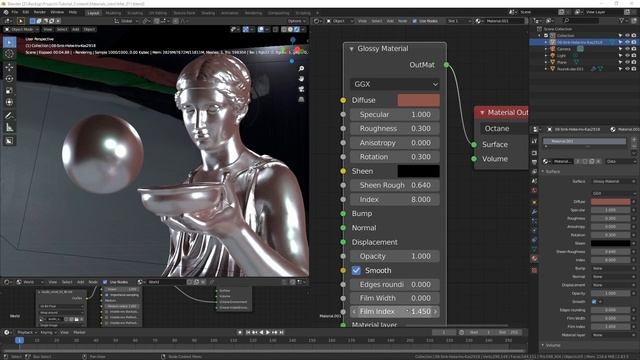The width and height of the screenshot is (640, 360).
Task: Hide the Camera object via eye icon
Action: click(627, 49)
